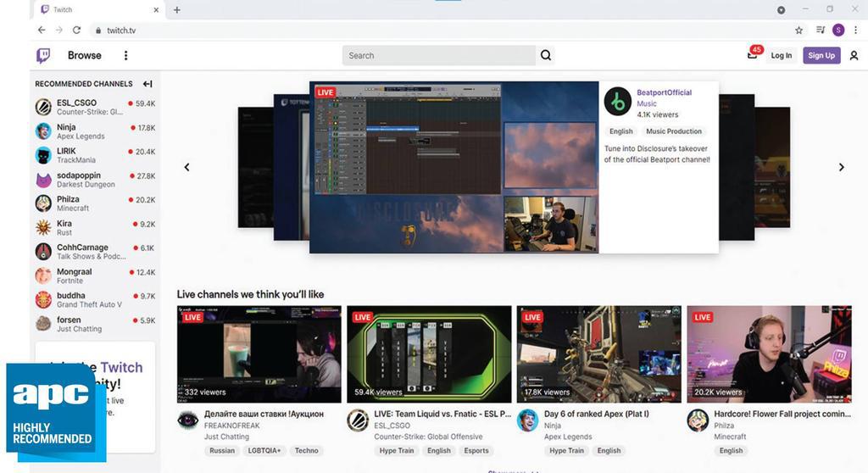Click the Twitch logo home icon
868x473 pixels.
pos(43,55)
